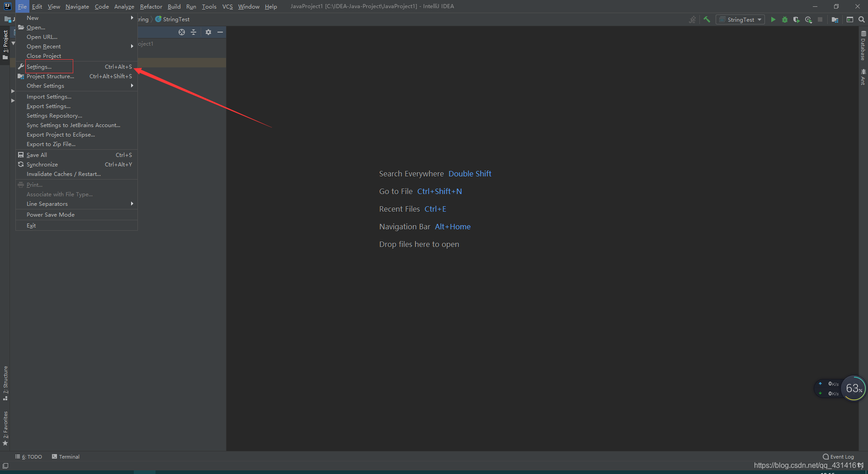This screenshot has width=868, height=474.
Task: Expand the Other Settings submenu
Action: (x=76, y=86)
